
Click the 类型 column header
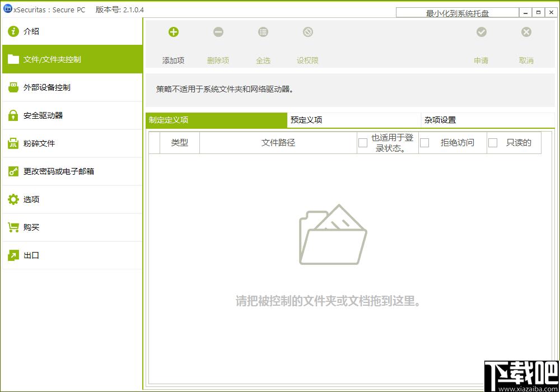(180, 143)
